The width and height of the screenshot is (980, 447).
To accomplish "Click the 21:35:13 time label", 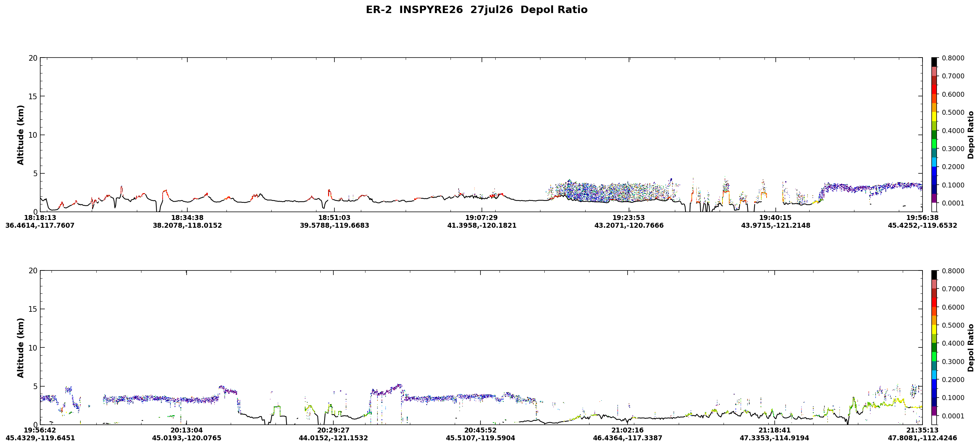I will 922,430.
